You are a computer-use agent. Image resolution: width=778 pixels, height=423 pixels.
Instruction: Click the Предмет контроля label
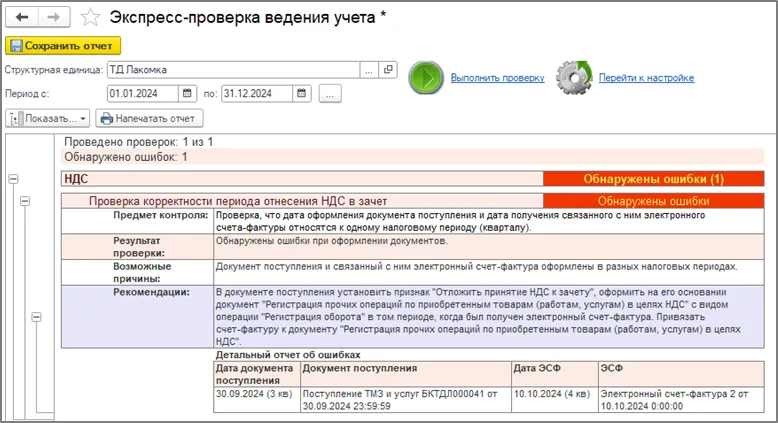point(160,215)
